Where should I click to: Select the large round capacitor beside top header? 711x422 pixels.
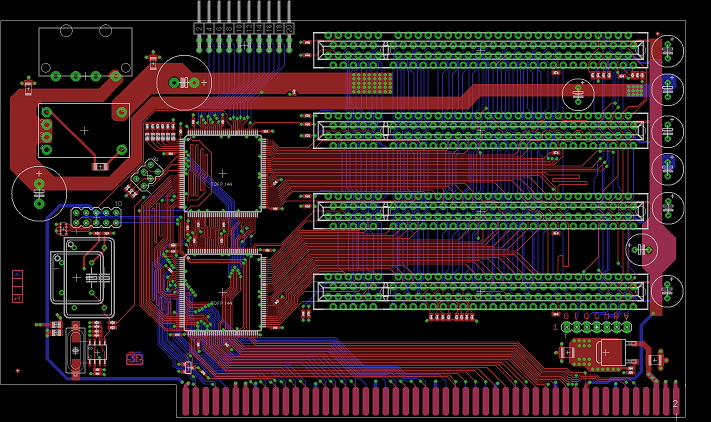pos(184,82)
